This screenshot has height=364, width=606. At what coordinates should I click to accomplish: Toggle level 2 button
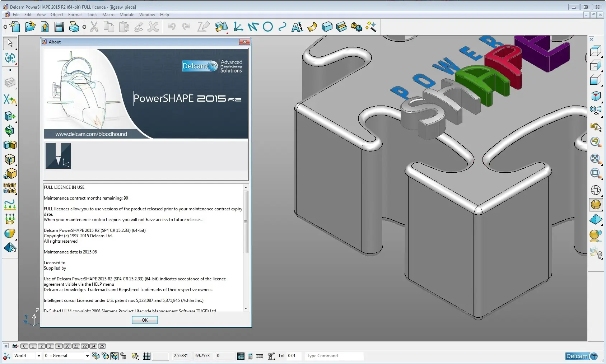[41, 346]
